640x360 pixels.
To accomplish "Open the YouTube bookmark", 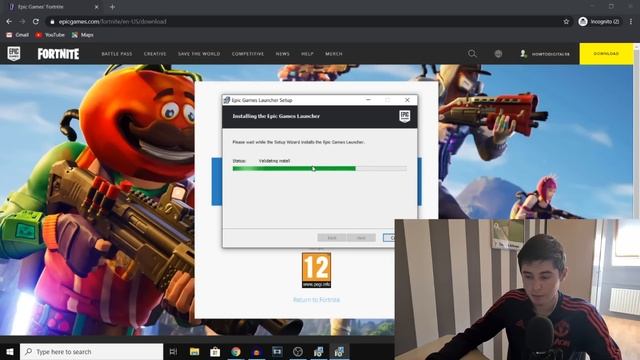I will click(50, 35).
